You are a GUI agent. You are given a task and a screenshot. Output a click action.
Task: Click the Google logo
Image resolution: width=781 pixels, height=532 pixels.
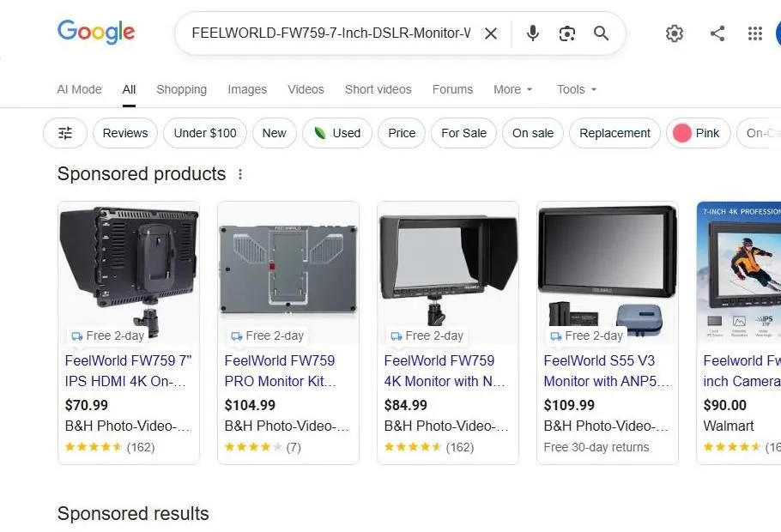96,32
